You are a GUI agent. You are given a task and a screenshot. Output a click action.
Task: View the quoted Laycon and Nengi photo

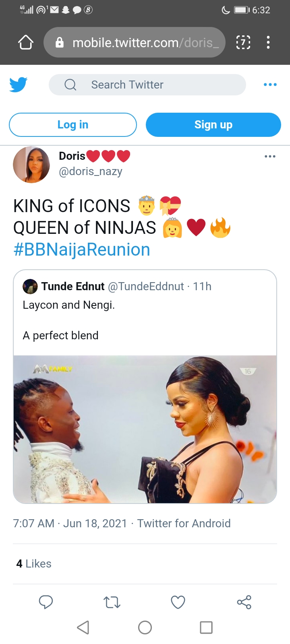coord(145,429)
